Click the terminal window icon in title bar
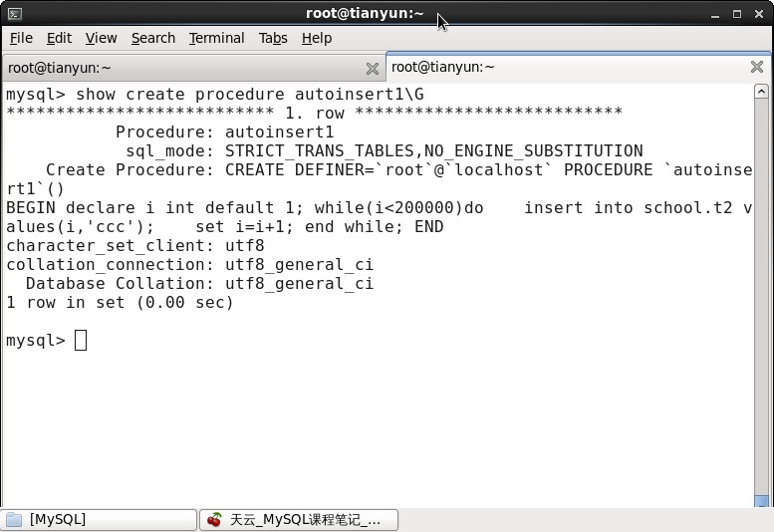 [x=15, y=14]
